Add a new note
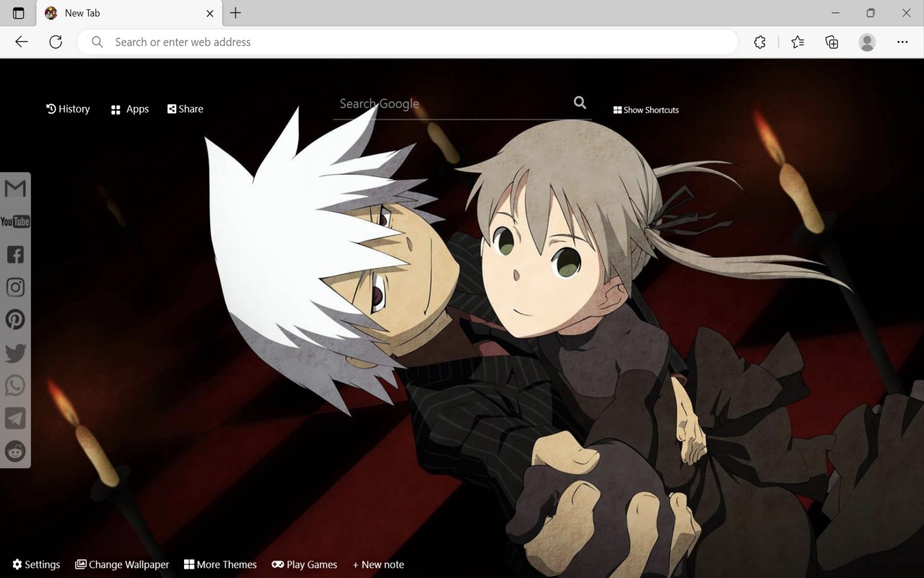 [378, 564]
